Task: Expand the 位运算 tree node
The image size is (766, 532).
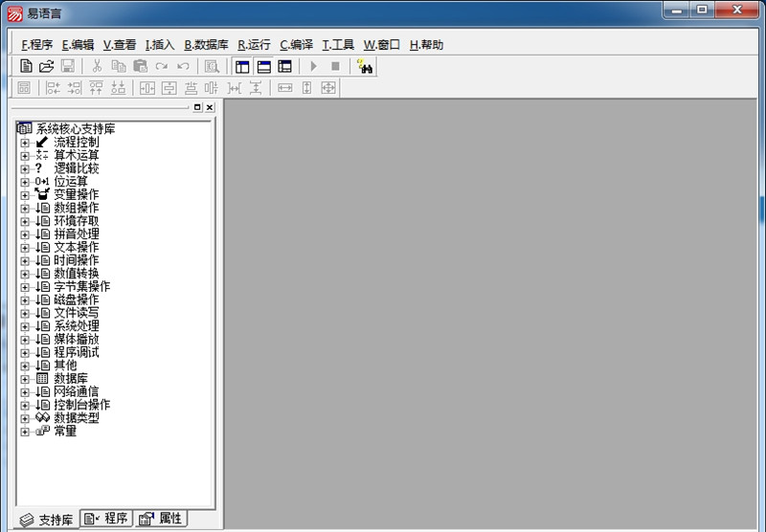Action: tap(25, 182)
